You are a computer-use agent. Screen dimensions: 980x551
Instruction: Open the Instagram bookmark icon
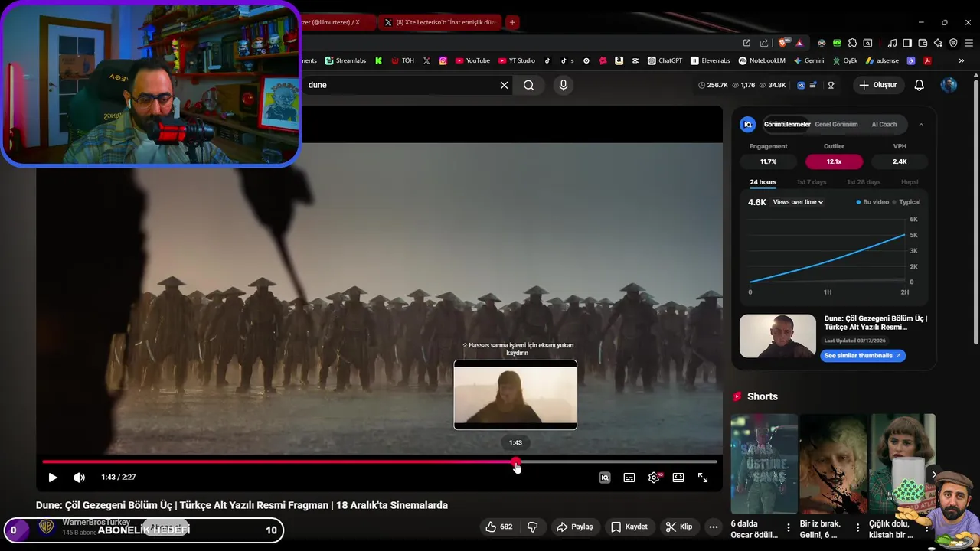point(443,60)
